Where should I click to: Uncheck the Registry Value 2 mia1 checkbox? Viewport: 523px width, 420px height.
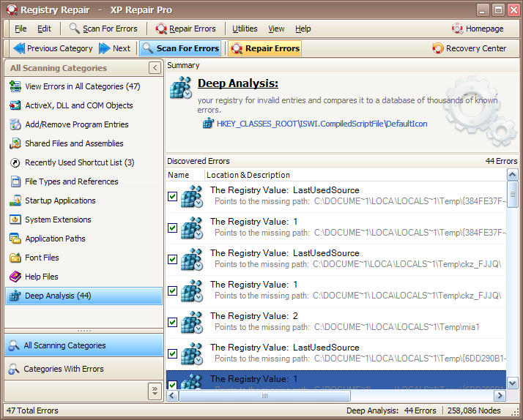coord(172,322)
